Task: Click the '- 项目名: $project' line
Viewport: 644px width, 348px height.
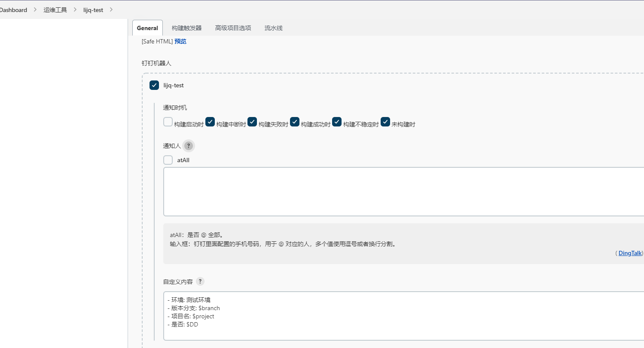Action: [x=191, y=316]
